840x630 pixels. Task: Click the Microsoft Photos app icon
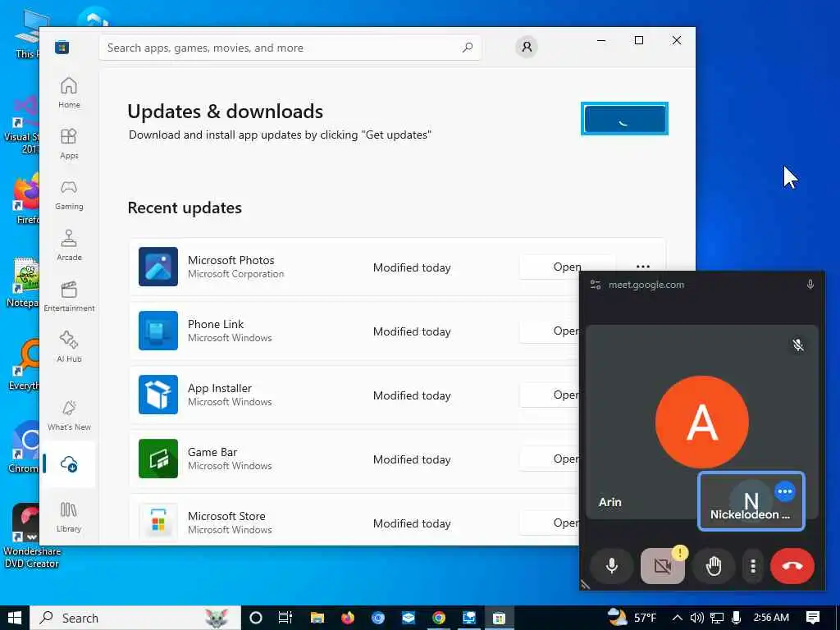pos(158,267)
